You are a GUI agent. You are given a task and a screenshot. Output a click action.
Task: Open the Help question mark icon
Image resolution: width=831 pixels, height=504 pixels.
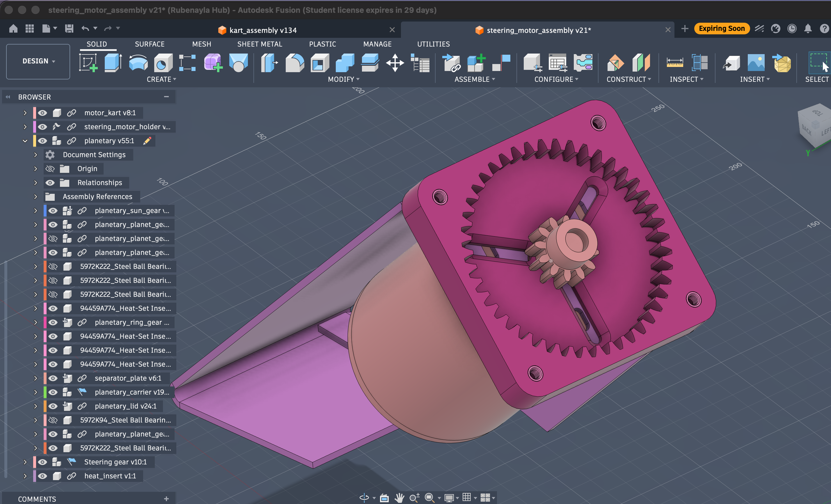tap(824, 29)
